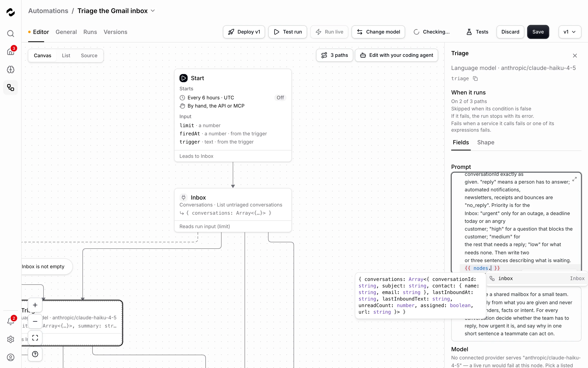Open notifications bell with 2 badge
The height and width of the screenshot is (368, 588).
(x=10, y=321)
